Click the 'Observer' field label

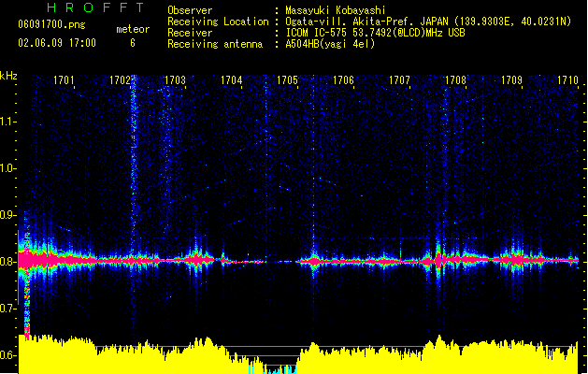coord(190,10)
